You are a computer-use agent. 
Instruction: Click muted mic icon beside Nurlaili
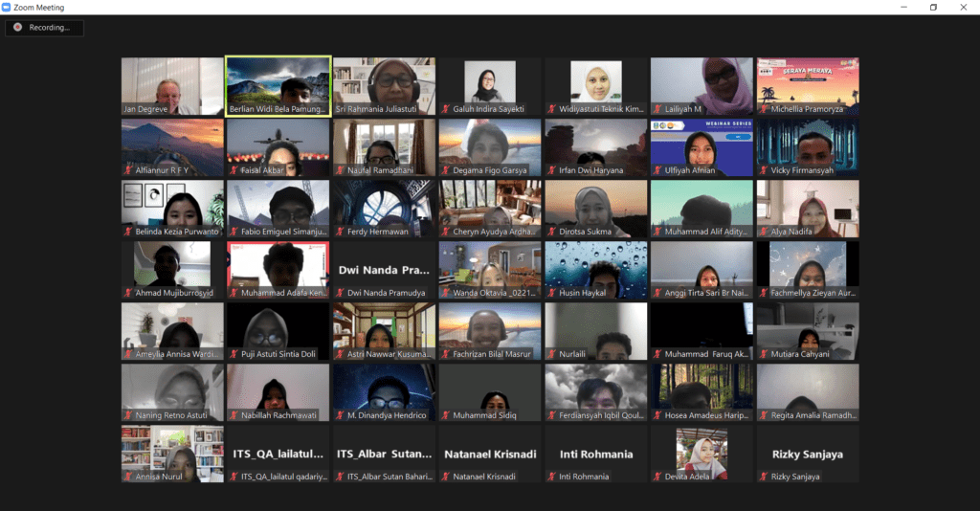pyautogui.click(x=551, y=354)
